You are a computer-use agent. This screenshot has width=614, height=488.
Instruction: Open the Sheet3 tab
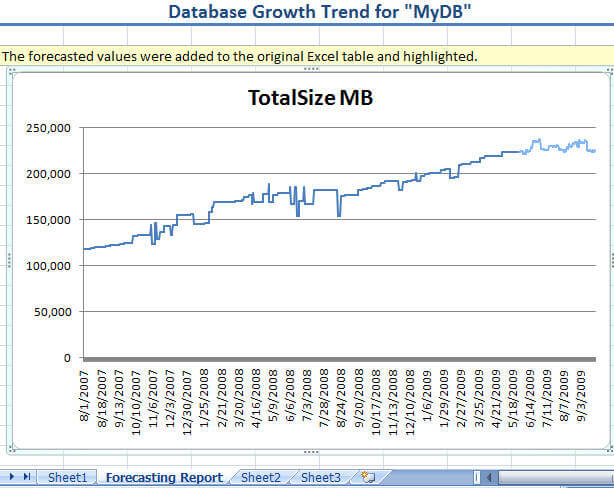coord(321,477)
